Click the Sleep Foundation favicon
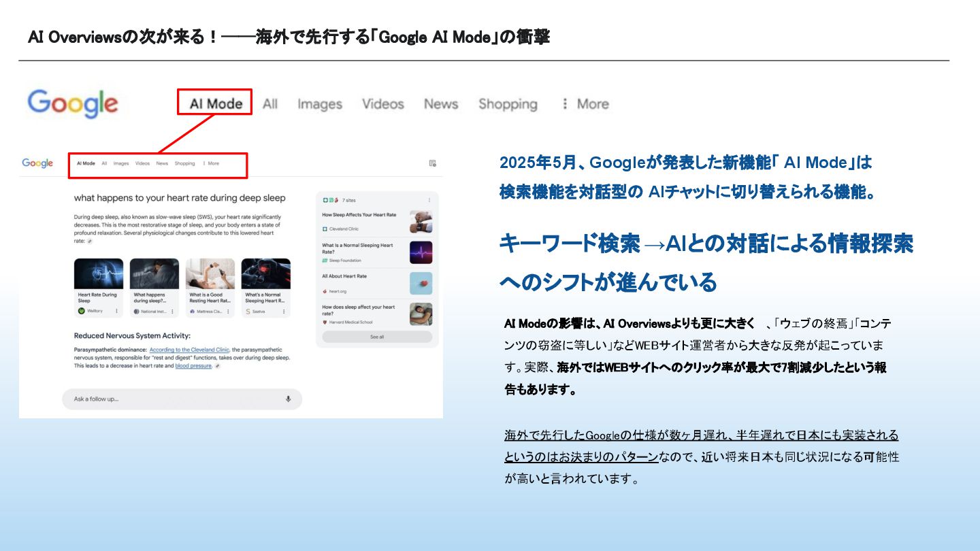This screenshot has height=551, width=980. coord(325,261)
